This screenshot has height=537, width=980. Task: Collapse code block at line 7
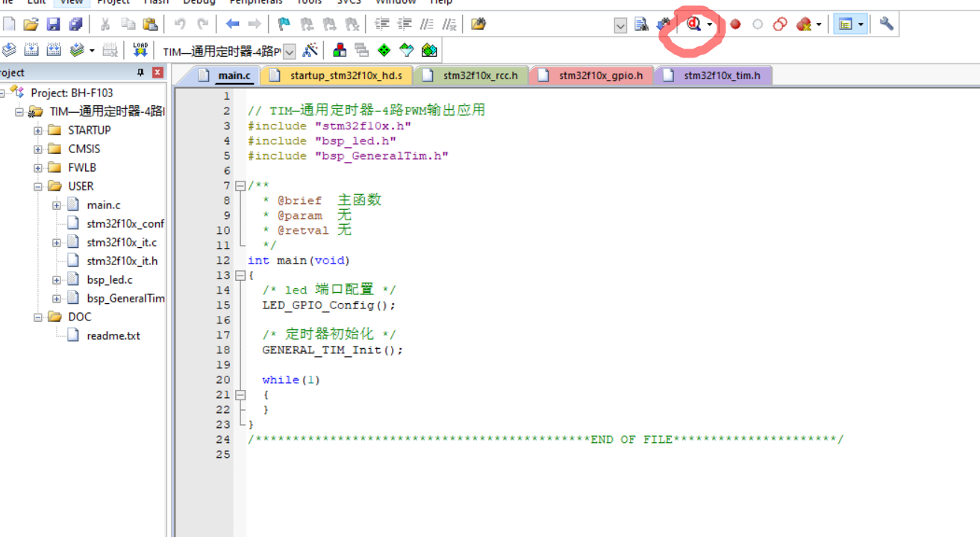(240, 185)
